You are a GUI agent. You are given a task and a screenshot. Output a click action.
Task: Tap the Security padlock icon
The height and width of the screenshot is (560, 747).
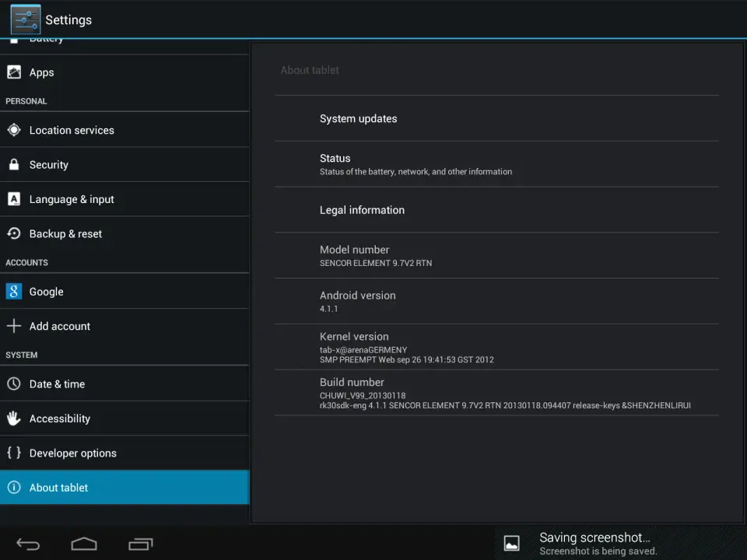pyautogui.click(x=14, y=165)
